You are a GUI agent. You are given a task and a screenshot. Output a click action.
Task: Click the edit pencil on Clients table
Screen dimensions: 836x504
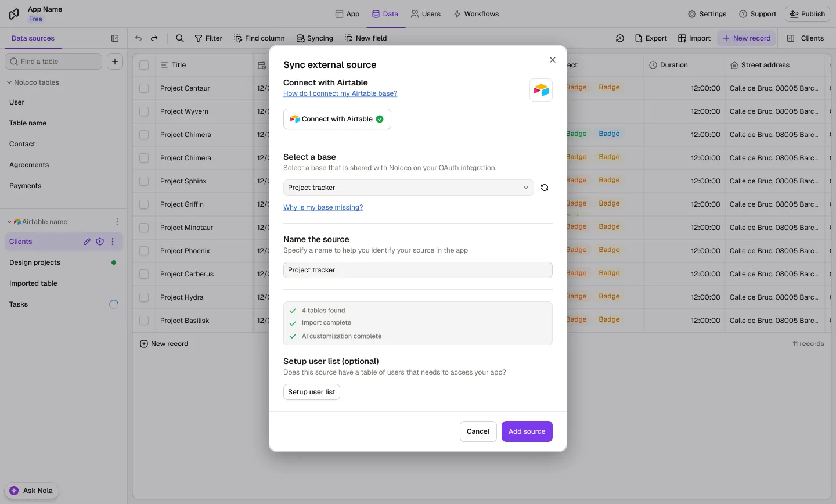pos(87,242)
